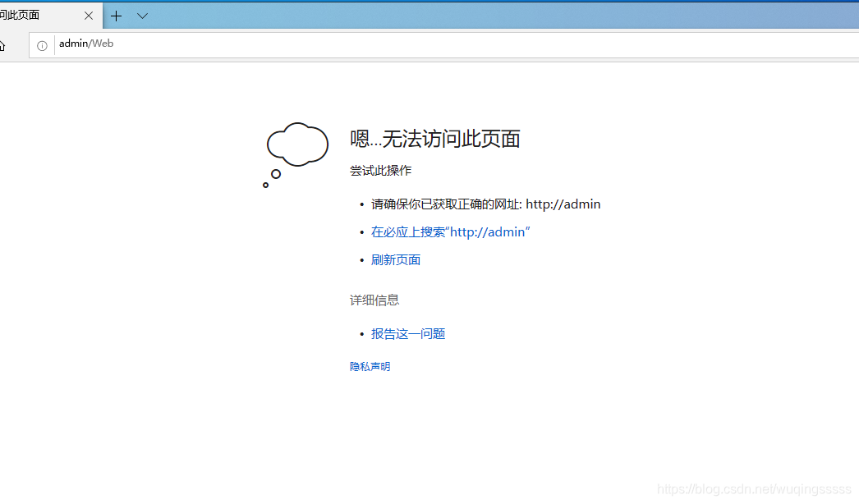Screen dimensions: 859x504
Task: Open the 隐私声明 privacy statement
Action: [369, 366]
